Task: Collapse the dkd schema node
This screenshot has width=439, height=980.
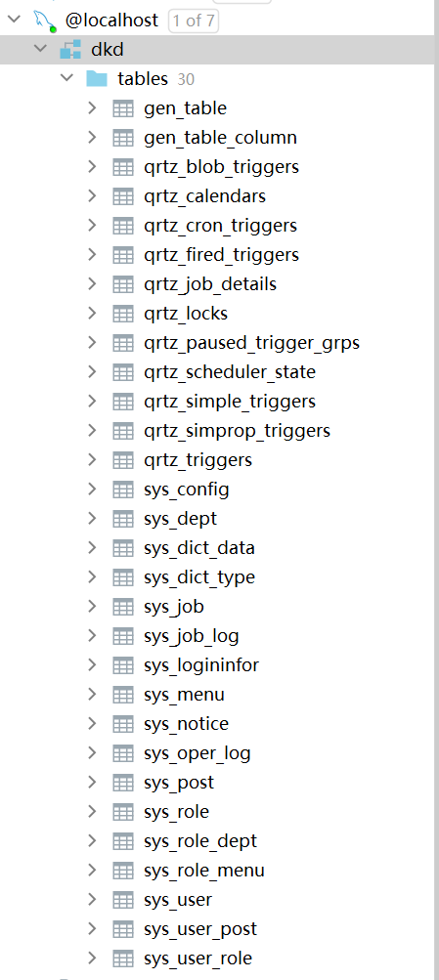Action: 41,48
